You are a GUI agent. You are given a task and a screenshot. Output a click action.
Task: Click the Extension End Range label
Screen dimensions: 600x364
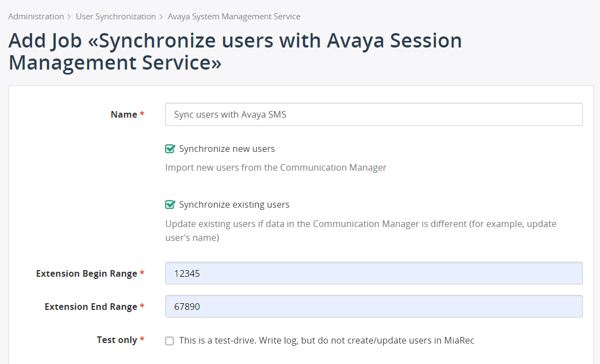click(91, 307)
